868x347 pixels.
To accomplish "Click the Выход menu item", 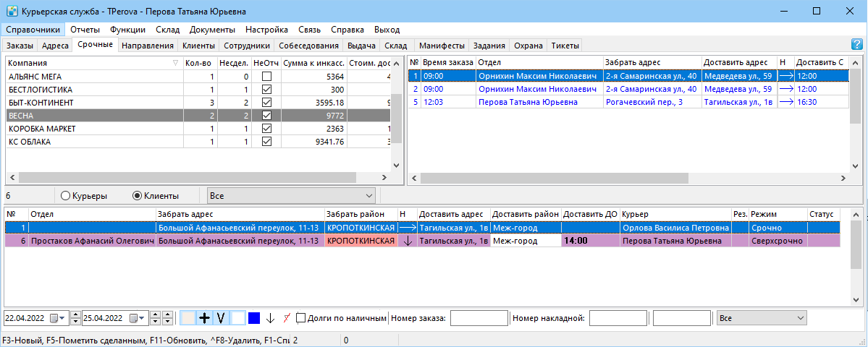I will click(387, 30).
